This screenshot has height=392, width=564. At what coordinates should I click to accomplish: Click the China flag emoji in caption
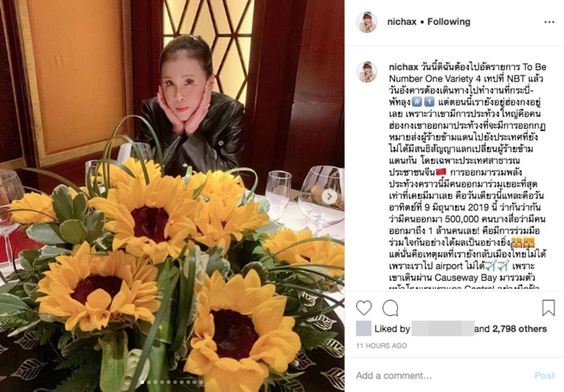coord(442,172)
